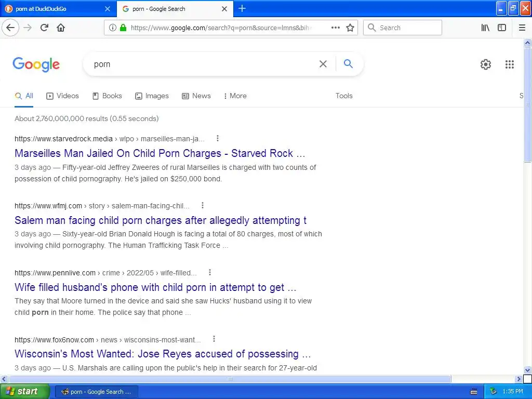Switch to Books results
The image size is (532, 399).
coord(107,96)
